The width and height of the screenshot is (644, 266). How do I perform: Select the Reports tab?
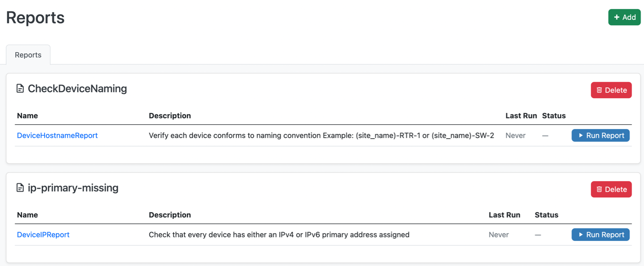click(x=28, y=54)
